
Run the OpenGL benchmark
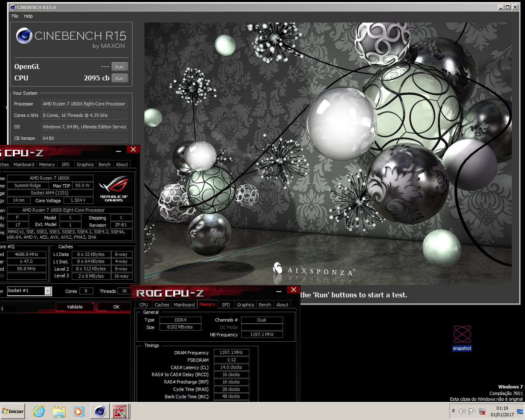click(119, 67)
